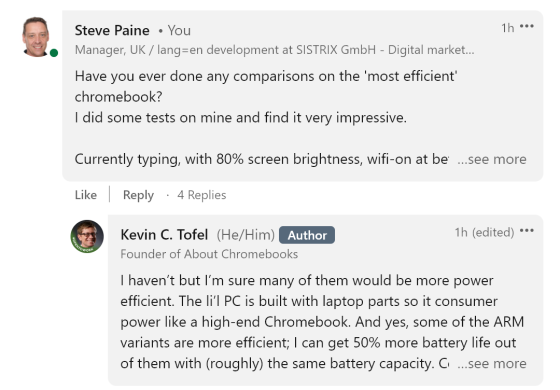Expand Steve Paine's comment with see more
This screenshot has width=560, height=390.
[492, 159]
